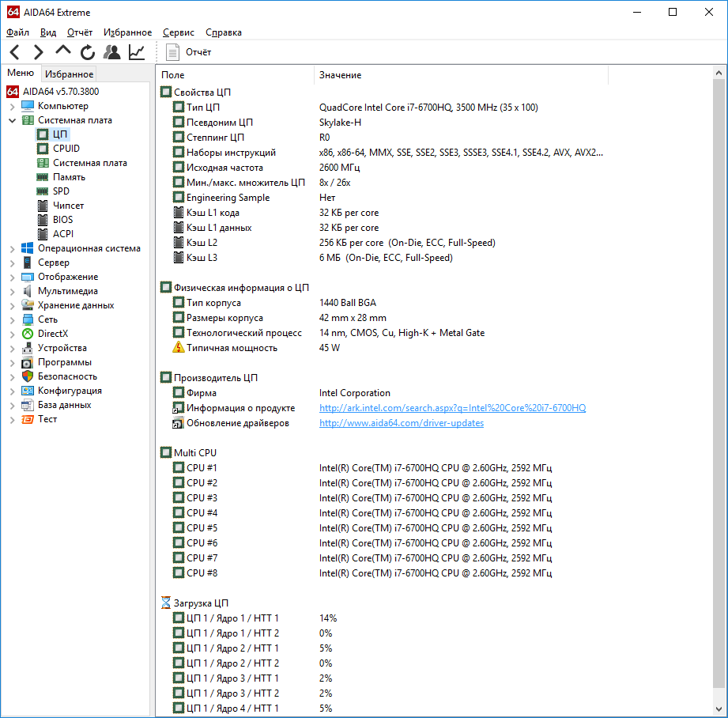Screen dimensions: 728x718
Task: Open the ark.intel.com product information link
Action: 452,408
